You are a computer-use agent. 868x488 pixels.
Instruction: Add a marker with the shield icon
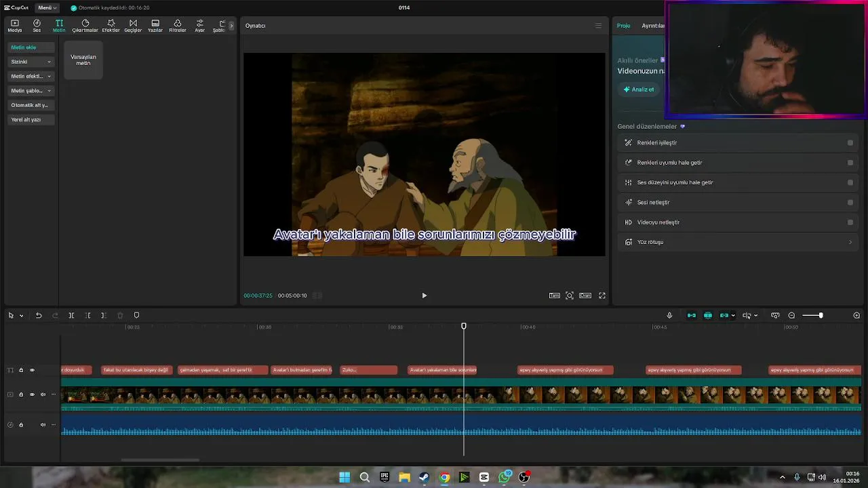coord(136,315)
